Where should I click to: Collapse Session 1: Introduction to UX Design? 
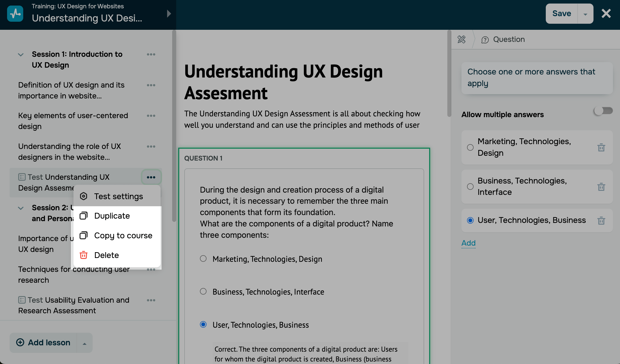click(x=21, y=55)
